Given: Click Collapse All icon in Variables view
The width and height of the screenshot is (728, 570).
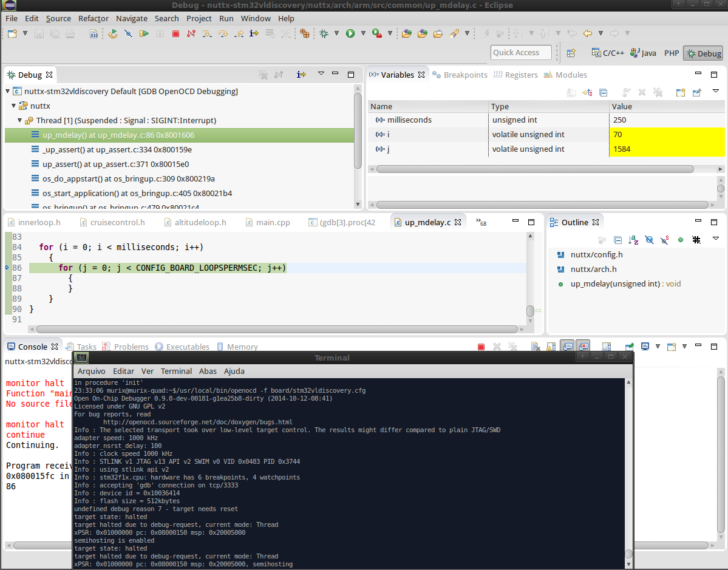Looking at the screenshot, I should [x=603, y=92].
